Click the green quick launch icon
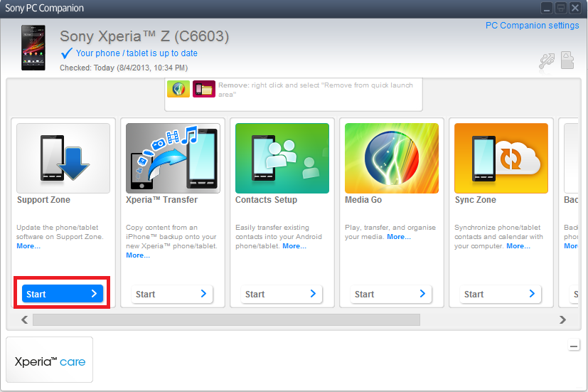This screenshot has width=588, height=392. [178, 89]
